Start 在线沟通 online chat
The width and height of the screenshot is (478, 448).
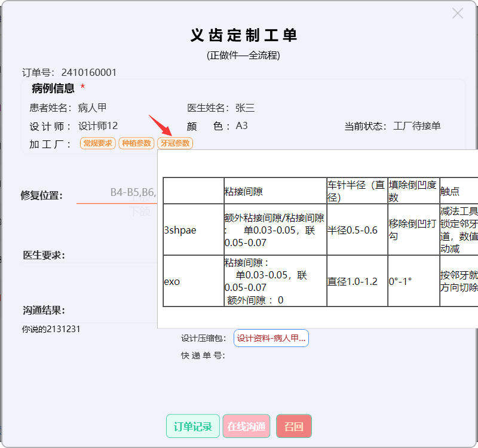tap(246, 426)
